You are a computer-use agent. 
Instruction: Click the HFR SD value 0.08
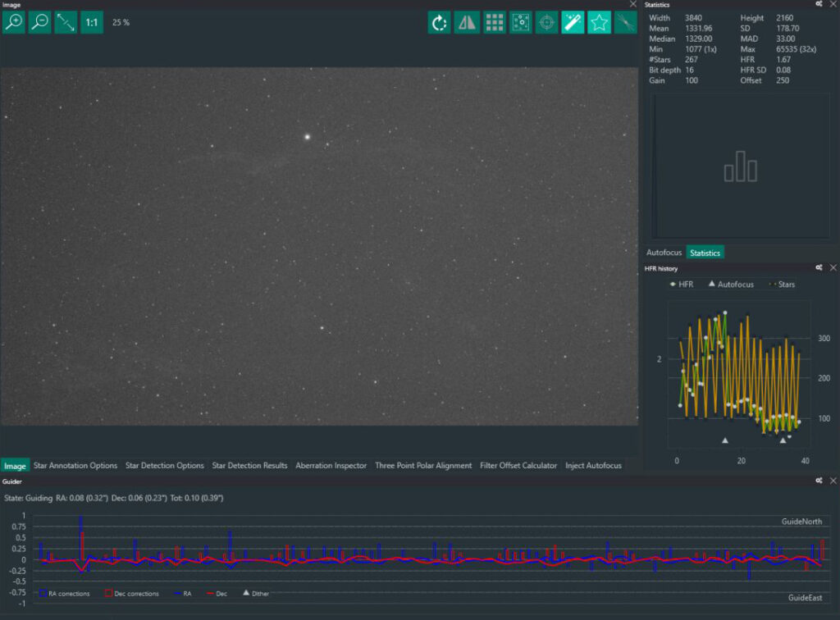[783, 71]
